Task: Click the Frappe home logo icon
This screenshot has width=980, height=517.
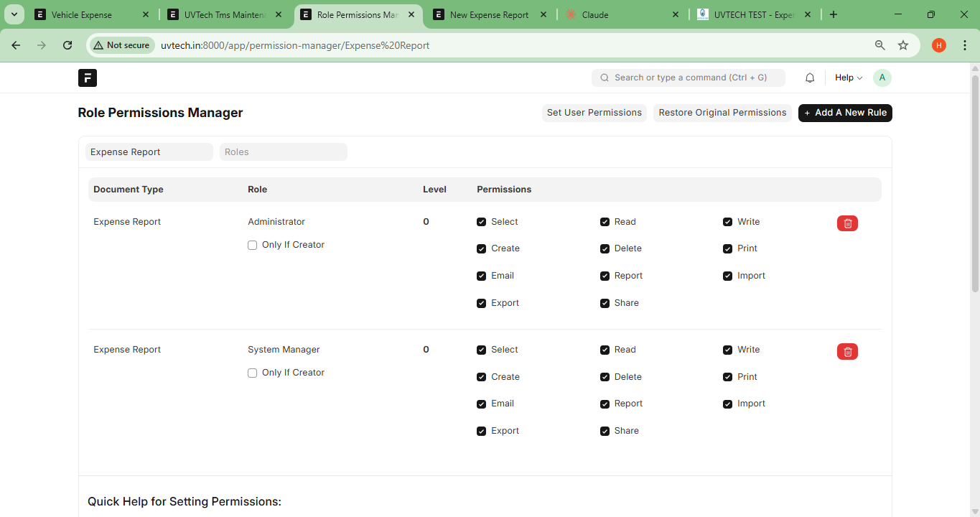Action: click(x=88, y=78)
